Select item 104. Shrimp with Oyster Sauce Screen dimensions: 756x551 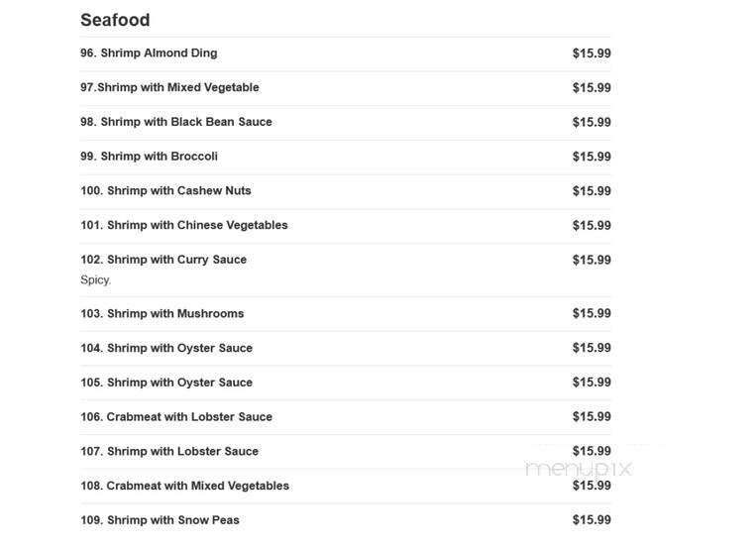[166, 349]
